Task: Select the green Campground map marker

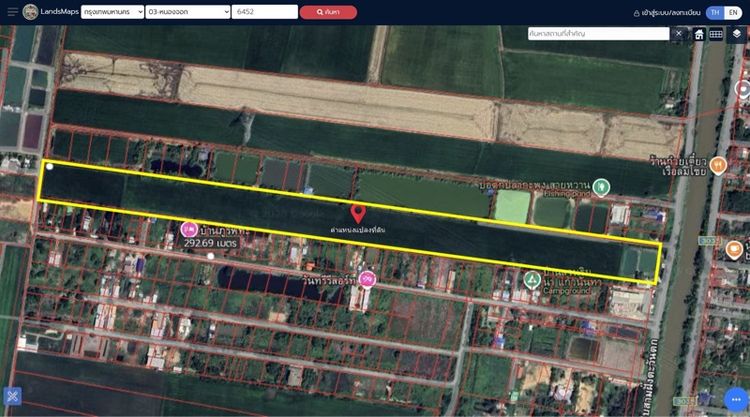Action: pos(533,279)
